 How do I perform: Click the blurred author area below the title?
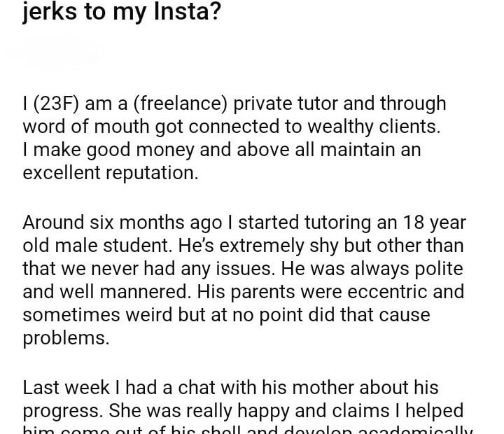point(56,53)
